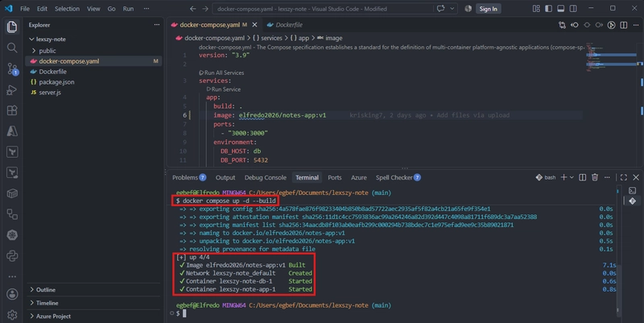Collapse the lexszy-note root folder
This screenshot has height=323, width=644.
coord(93,39)
